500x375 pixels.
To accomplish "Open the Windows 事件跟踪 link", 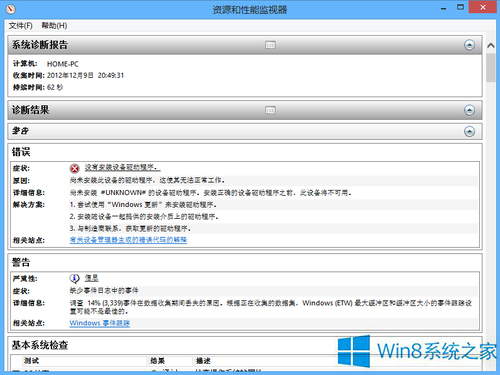I will tap(100, 323).
